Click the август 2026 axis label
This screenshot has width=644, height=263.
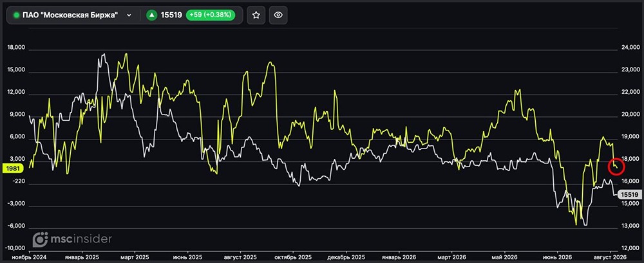coord(610,257)
